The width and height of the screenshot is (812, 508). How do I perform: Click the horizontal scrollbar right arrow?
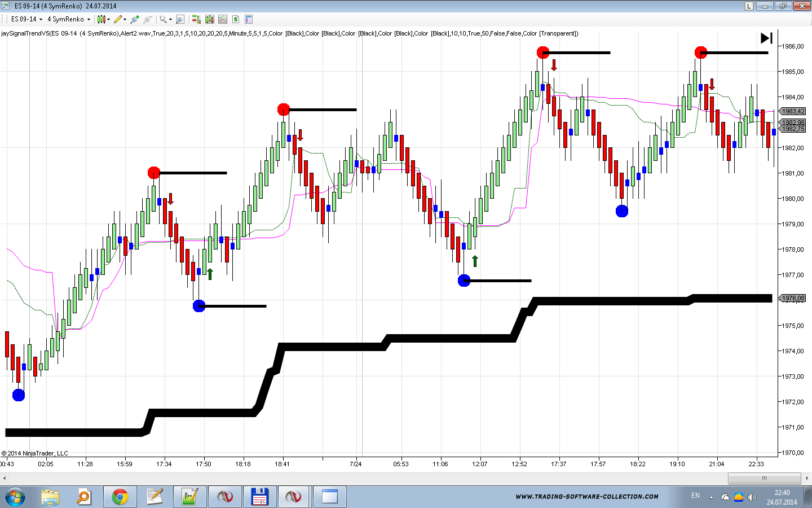[x=807, y=478]
